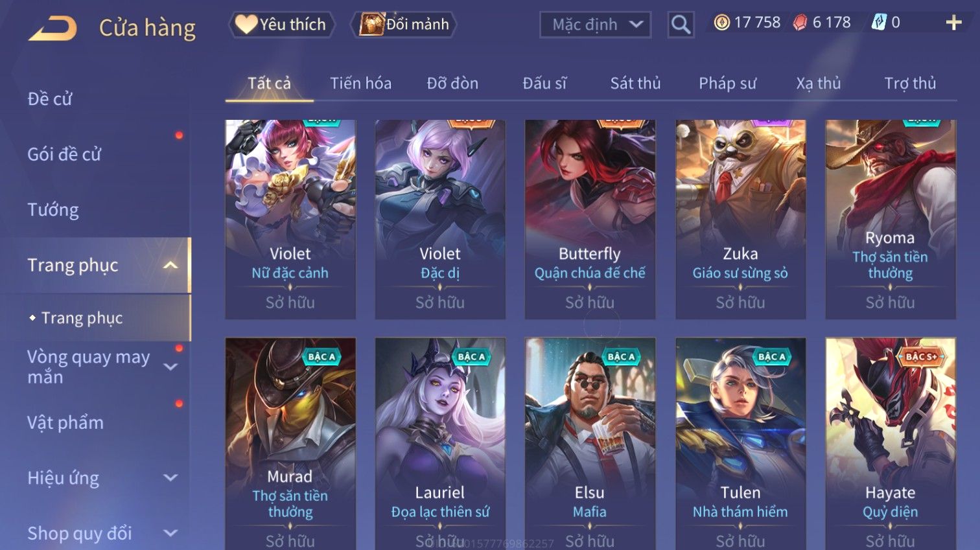Select the Tiến hóa tab
This screenshot has width=980, height=550.
tap(360, 83)
